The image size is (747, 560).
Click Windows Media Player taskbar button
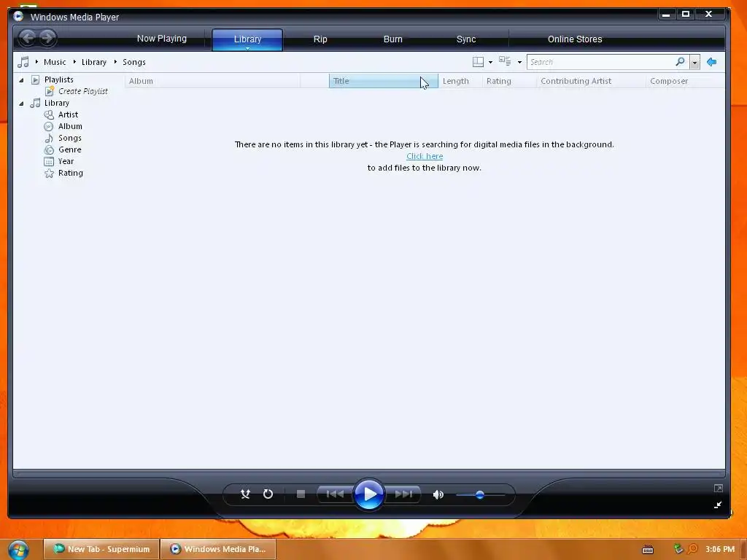218,549
